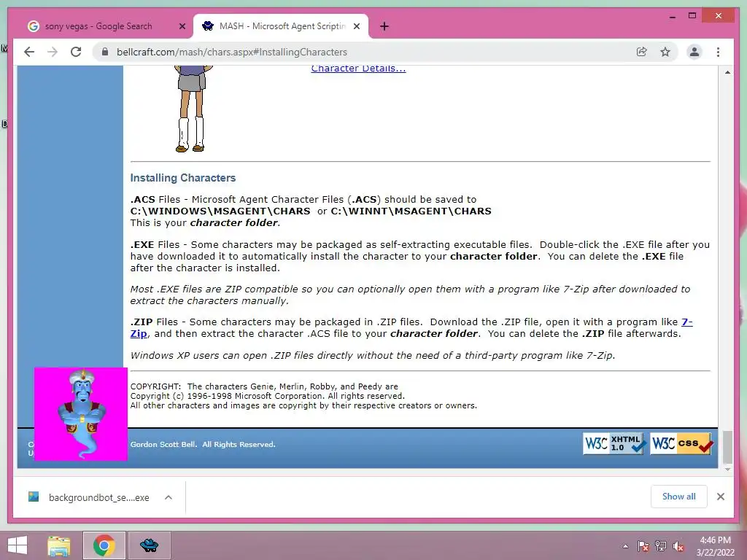The width and height of the screenshot is (747, 560).
Task: Follow the 7-Zip hyperlink
Action: click(x=687, y=322)
